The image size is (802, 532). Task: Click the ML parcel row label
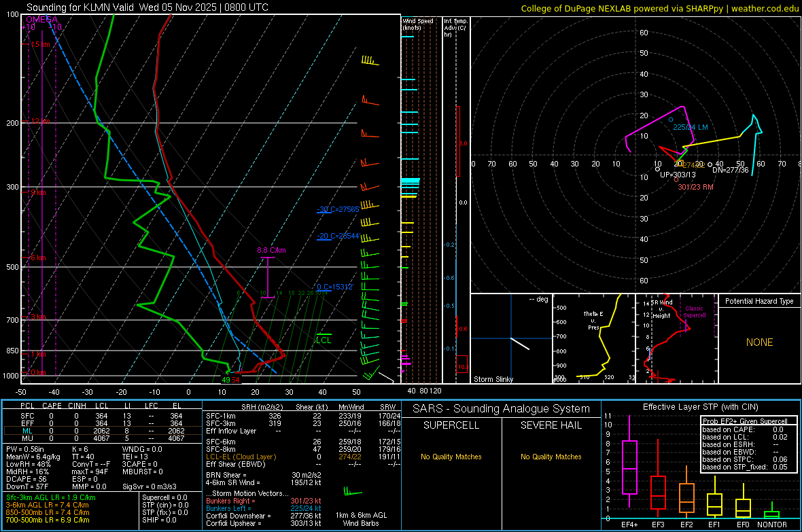pos(27,431)
